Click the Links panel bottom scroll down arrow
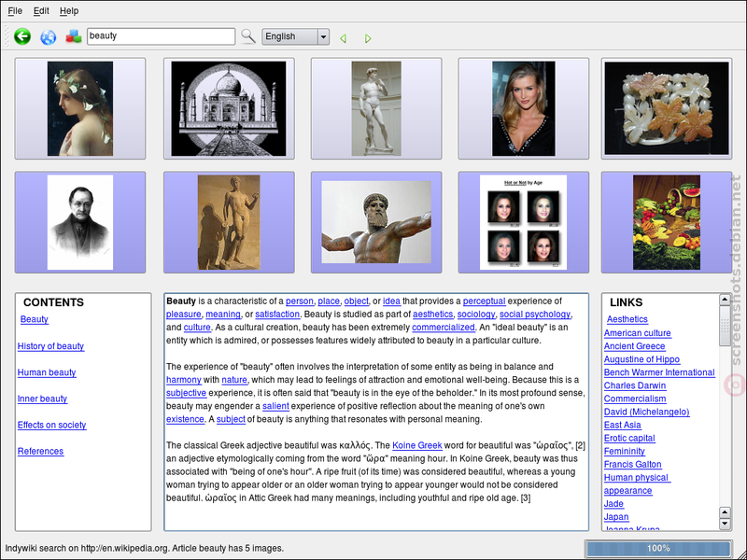This screenshot has width=747, height=560. pyautogui.click(x=725, y=524)
